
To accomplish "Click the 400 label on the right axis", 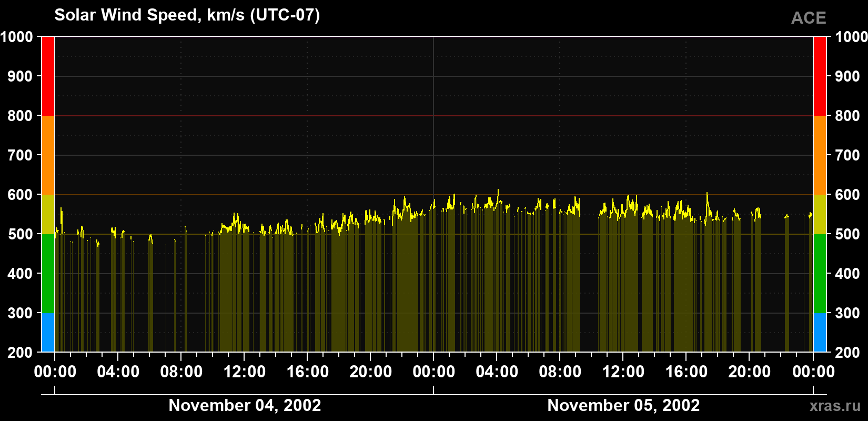I will [x=847, y=274].
